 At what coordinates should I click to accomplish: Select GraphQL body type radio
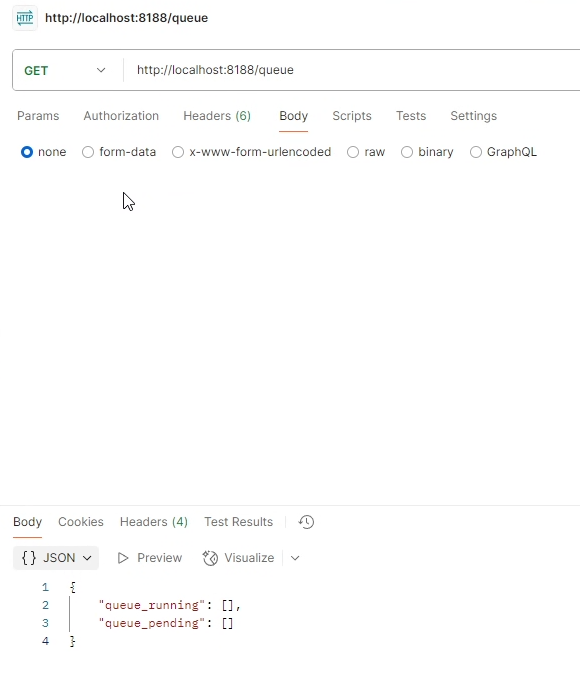pos(476,152)
